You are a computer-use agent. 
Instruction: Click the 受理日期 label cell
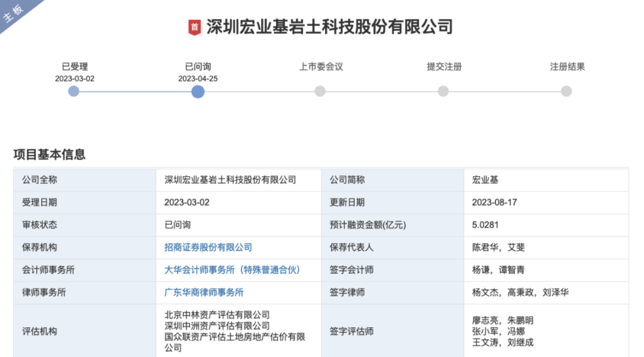pos(85,203)
